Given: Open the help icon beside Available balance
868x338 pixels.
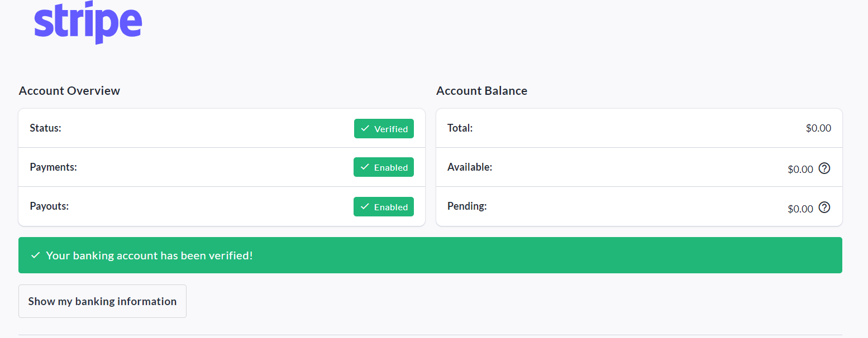Looking at the screenshot, I should point(824,168).
